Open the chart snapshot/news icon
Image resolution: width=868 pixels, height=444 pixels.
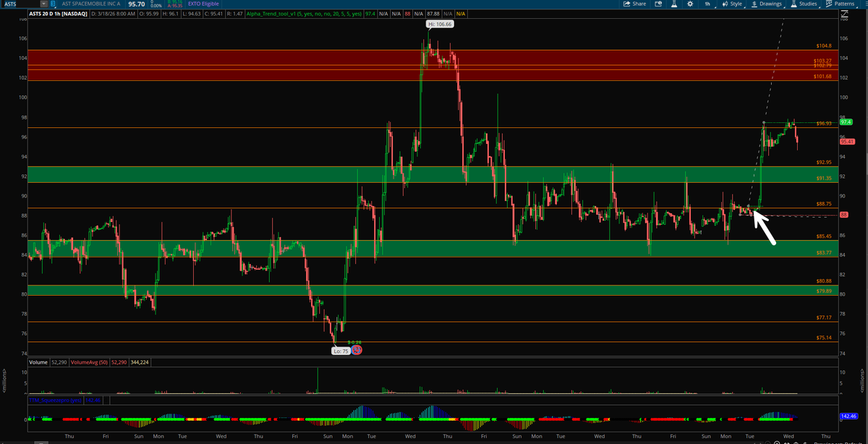tap(657, 4)
